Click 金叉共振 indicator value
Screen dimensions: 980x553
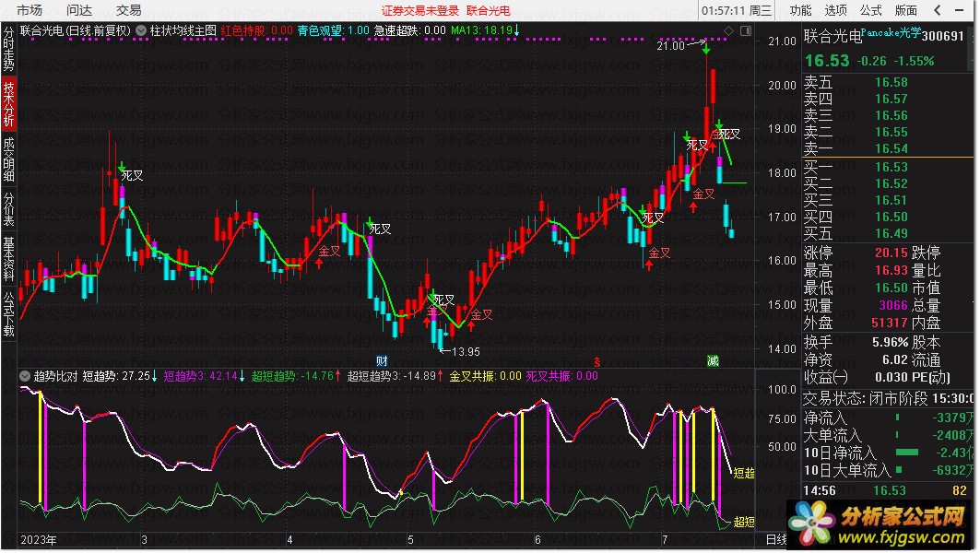click(x=486, y=376)
